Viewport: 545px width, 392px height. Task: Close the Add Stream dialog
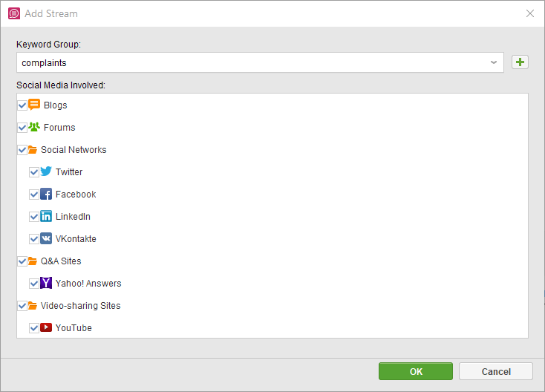[x=530, y=13]
